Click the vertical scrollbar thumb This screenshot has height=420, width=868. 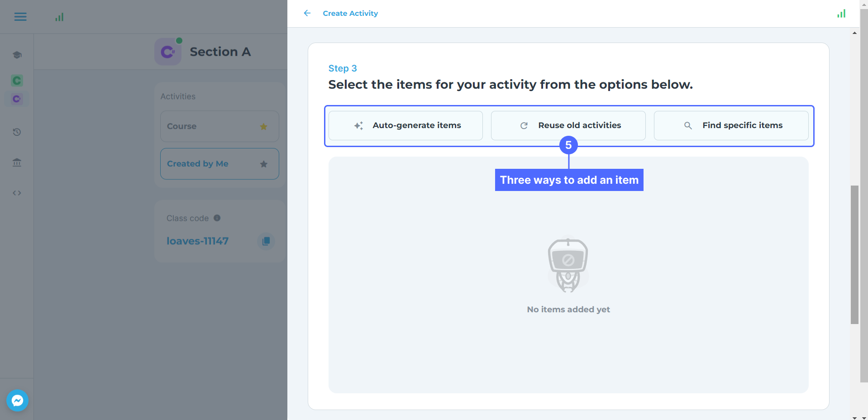click(854, 254)
